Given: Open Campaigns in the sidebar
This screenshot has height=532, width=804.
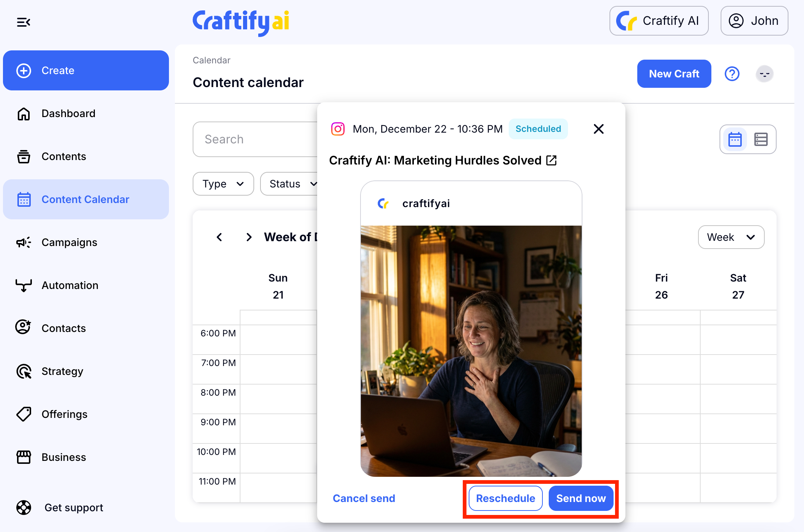Looking at the screenshot, I should click(69, 242).
